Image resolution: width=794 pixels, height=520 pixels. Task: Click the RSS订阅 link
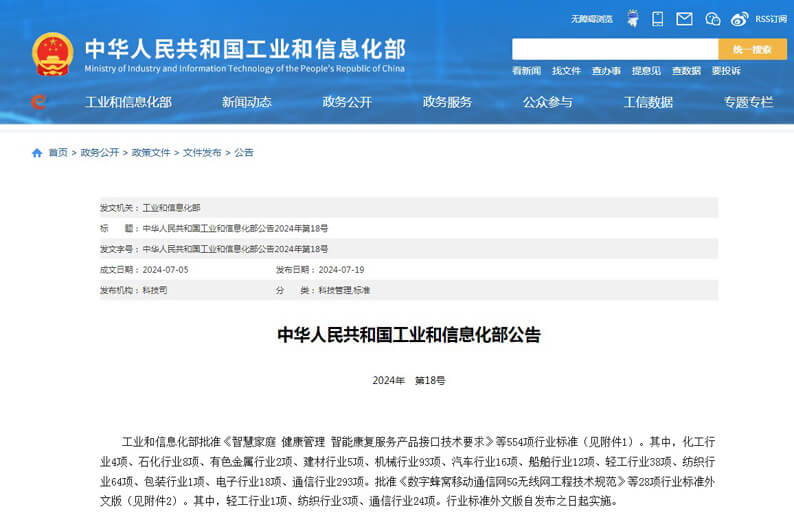(770, 19)
